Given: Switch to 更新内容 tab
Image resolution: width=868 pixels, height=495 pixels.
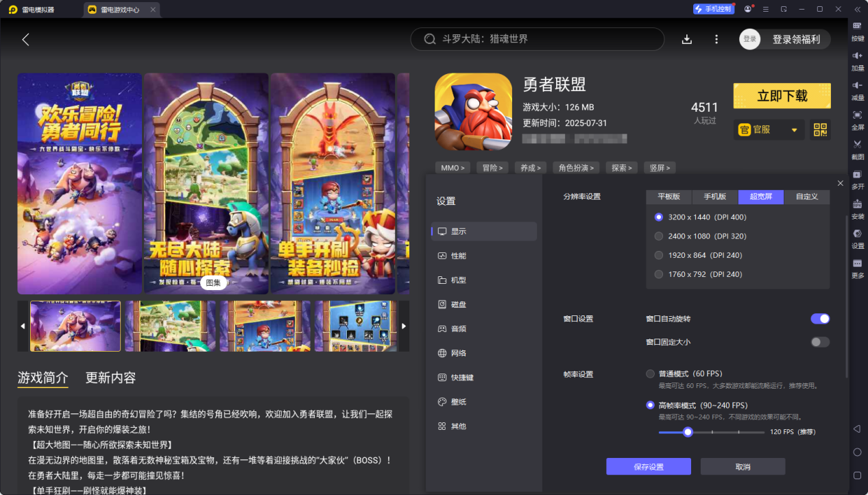Looking at the screenshot, I should coord(110,378).
